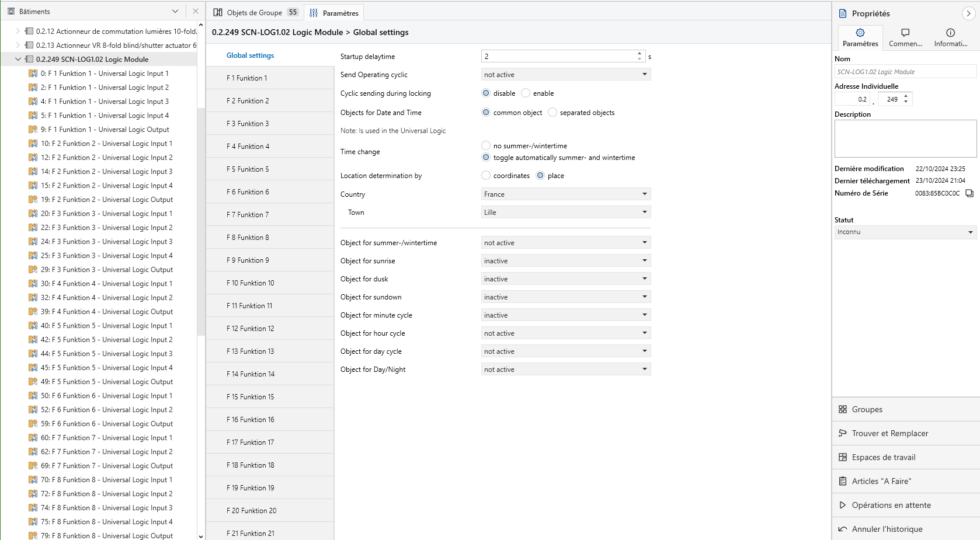Open Object for summer-/wintertime dropdown
Screen dimensions: 980x540
click(x=566, y=242)
